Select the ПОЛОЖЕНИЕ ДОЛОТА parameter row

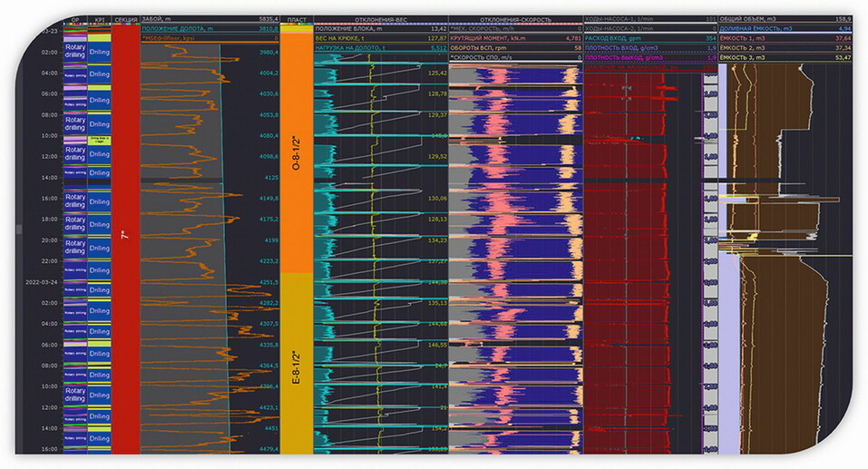tap(209, 29)
